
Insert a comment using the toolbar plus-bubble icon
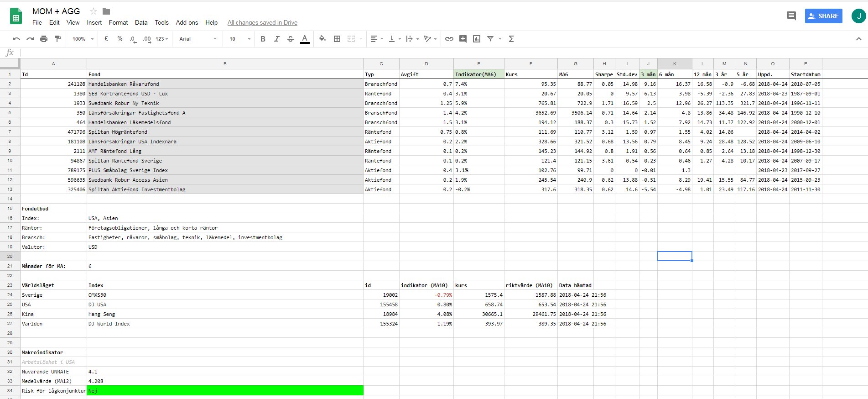pyautogui.click(x=463, y=39)
